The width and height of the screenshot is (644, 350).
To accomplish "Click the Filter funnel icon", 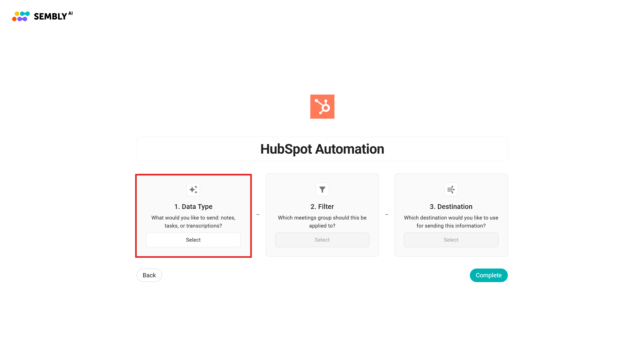I will click(322, 190).
